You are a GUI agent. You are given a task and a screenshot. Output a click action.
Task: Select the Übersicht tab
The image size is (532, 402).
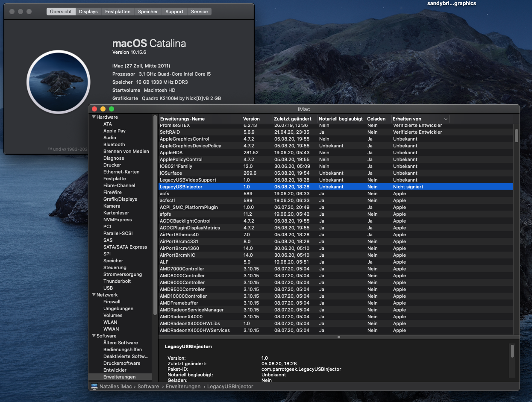pos(61,12)
